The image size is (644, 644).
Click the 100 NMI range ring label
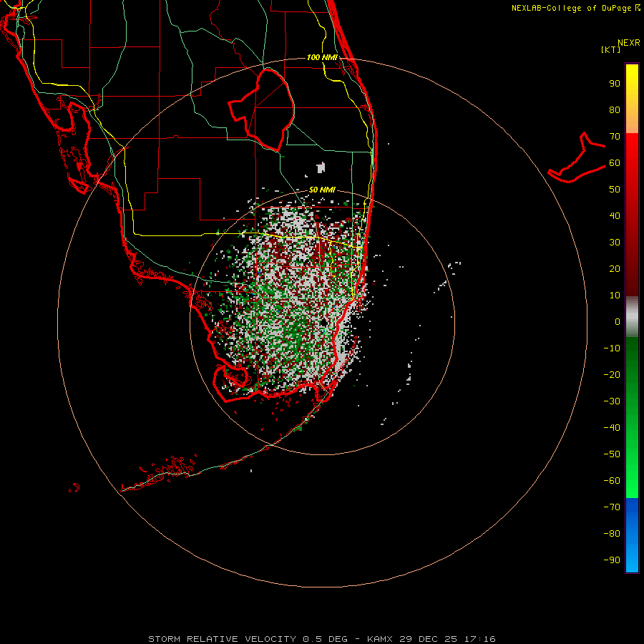coord(322,57)
